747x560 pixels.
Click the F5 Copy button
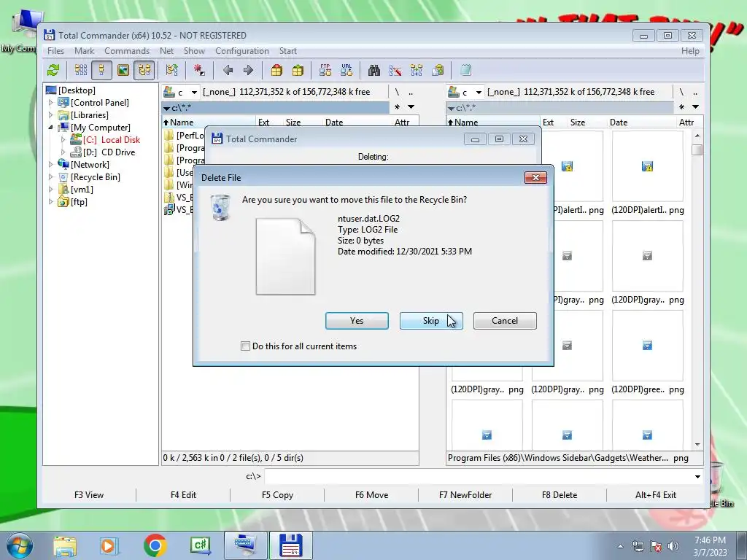277,495
